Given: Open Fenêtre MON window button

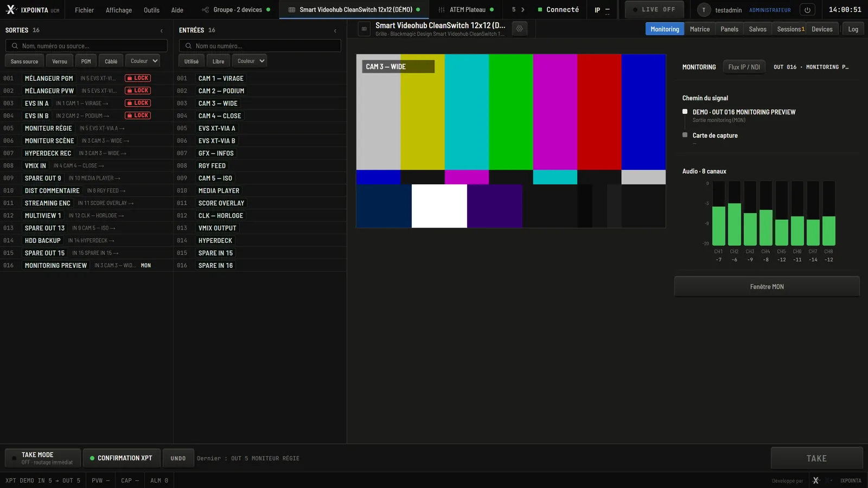Looking at the screenshot, I should tap(767, 286).
